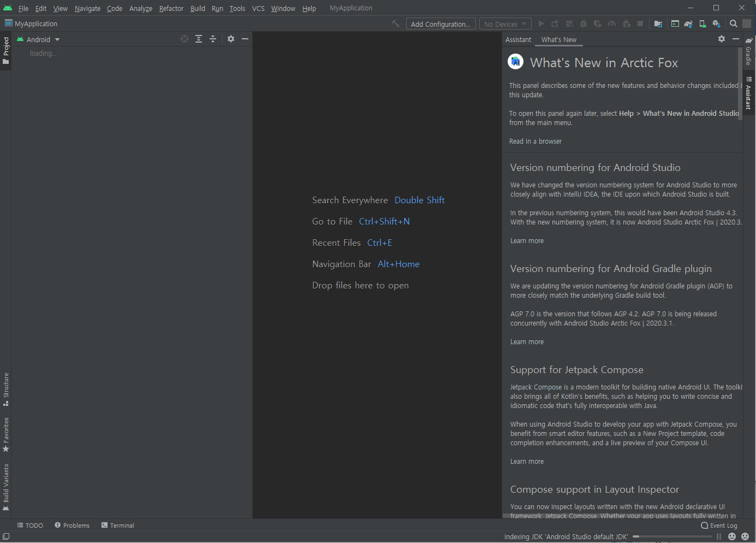Click the Assistant panel vertical scrollbar

[x=740, y=85]
